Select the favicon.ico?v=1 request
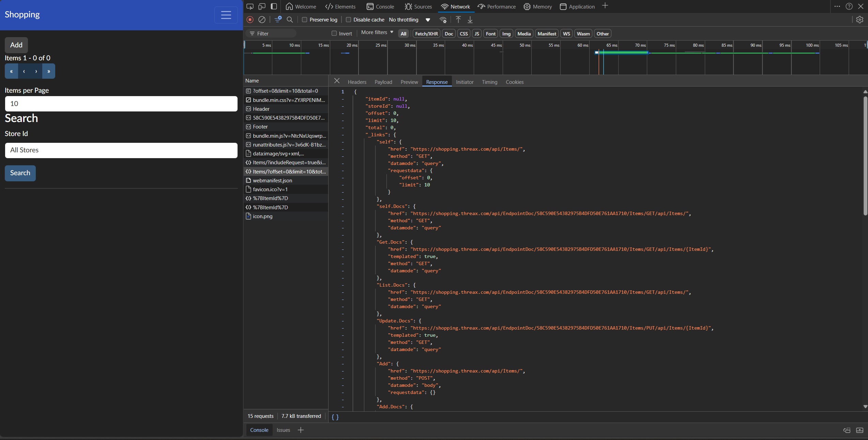 pos(286,189)
